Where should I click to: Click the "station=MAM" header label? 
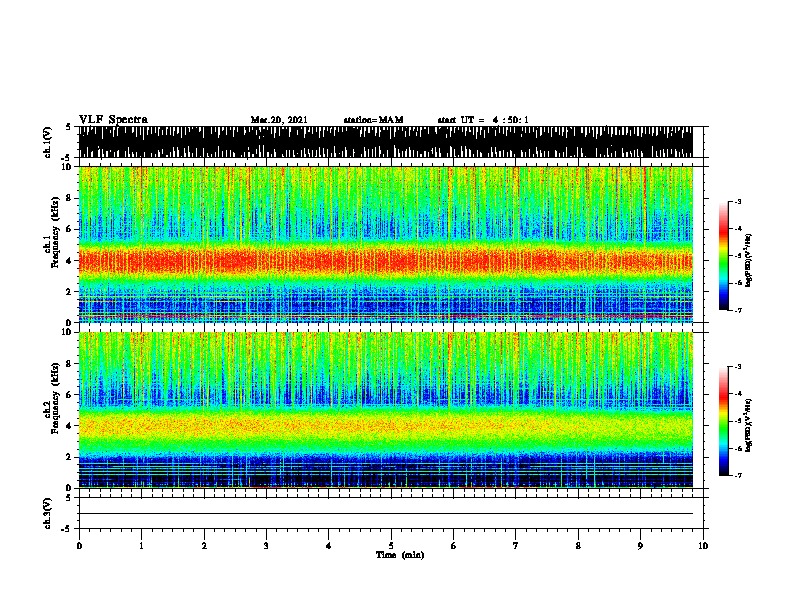[373, 120]
